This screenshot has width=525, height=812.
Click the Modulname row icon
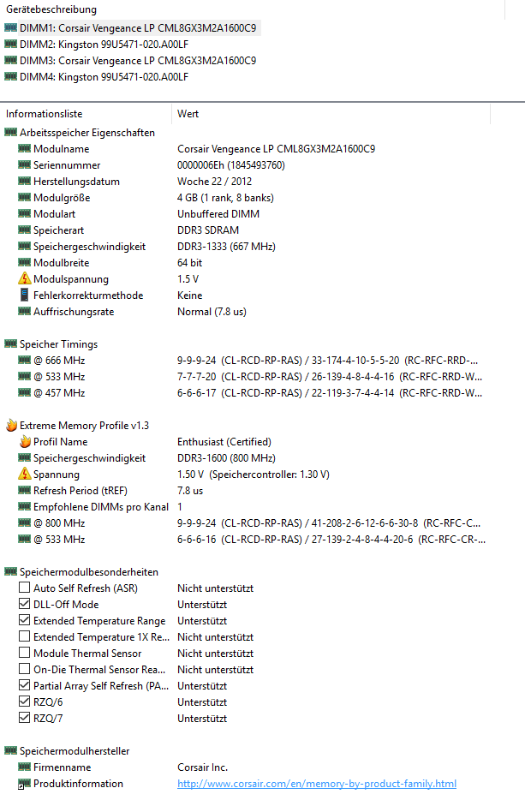coord(24,149)
